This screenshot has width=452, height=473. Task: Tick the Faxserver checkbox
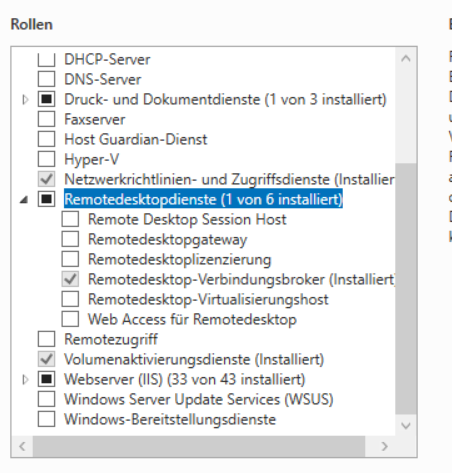coord(46,119)
